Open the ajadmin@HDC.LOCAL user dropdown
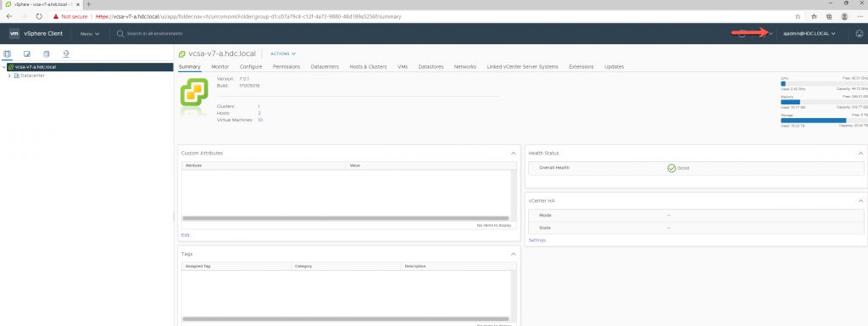The width and height of the screenshot is (868, 326). click(809, 34)
